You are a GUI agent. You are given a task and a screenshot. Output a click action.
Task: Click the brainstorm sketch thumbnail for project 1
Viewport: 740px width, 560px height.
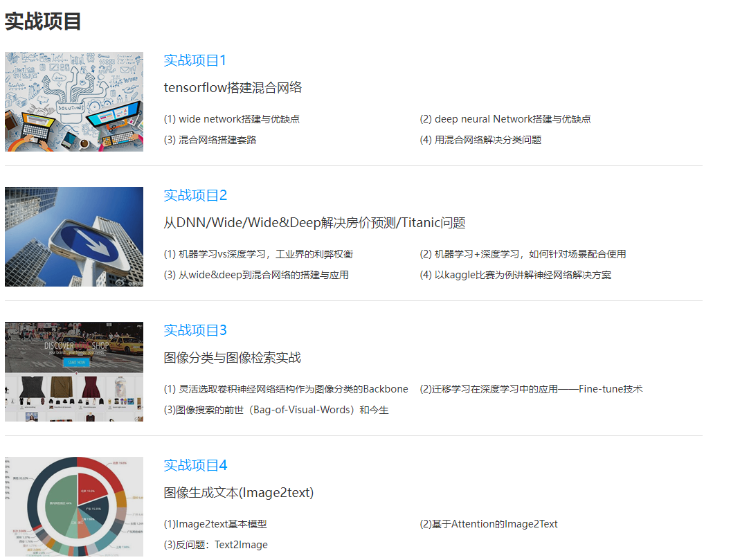click(x=74, y=102)
